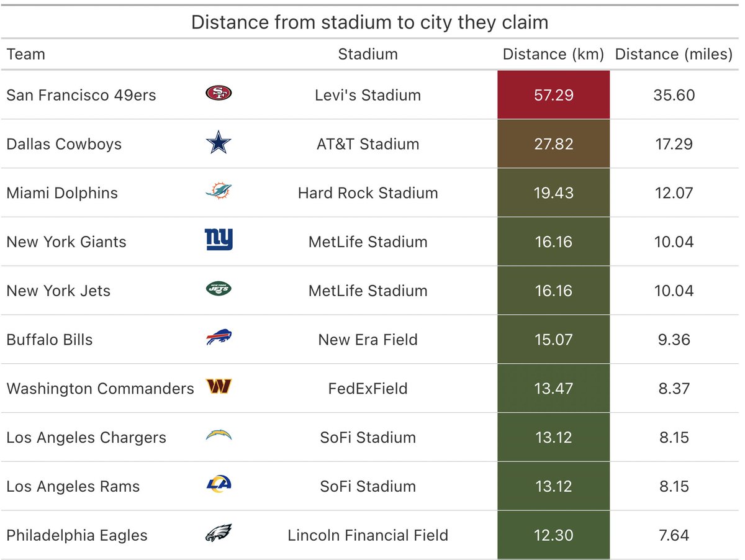Select the 'Buffalo Bills' team name
Screen dimensions: 745x560
pyautogui.click(x=50, y=340)
